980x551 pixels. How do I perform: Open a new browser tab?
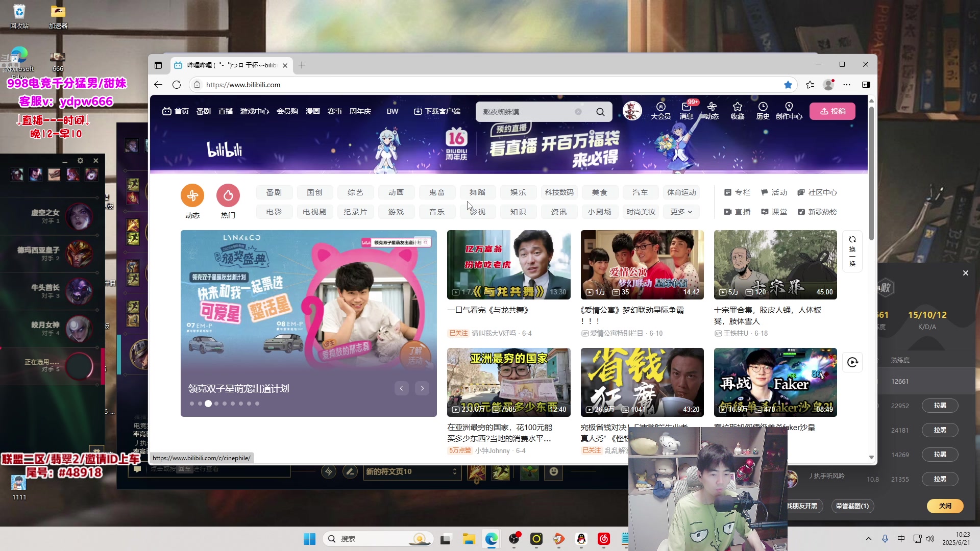click(x=302, y=65)
